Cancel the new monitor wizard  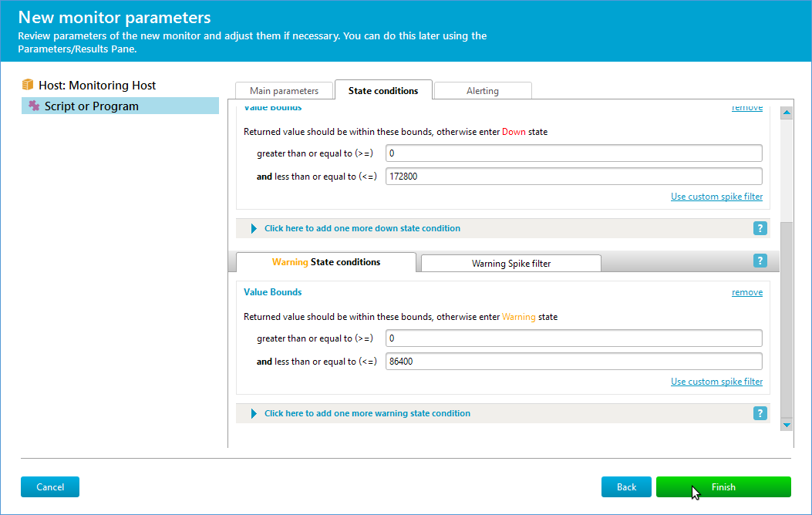50,487
